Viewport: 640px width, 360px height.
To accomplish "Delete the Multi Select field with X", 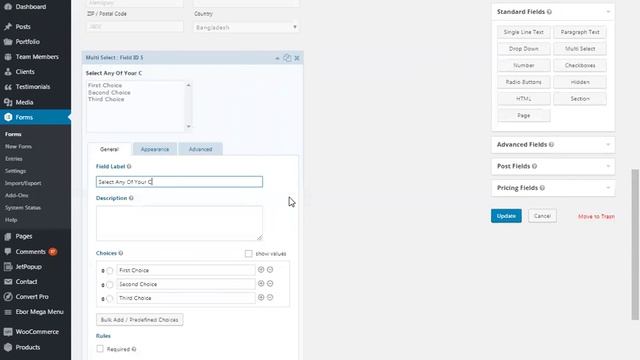I will [297, 58].
